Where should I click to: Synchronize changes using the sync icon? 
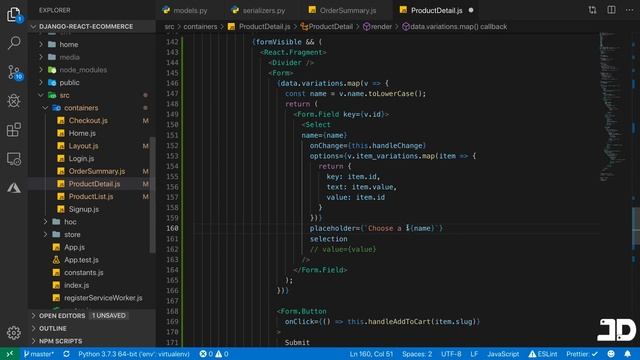(x=66, y=354)
